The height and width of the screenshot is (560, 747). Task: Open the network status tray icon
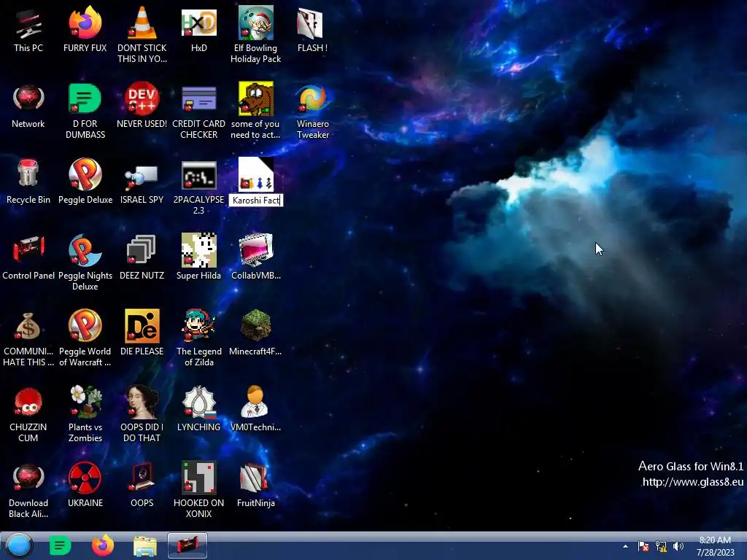click(x=661, y=546)
